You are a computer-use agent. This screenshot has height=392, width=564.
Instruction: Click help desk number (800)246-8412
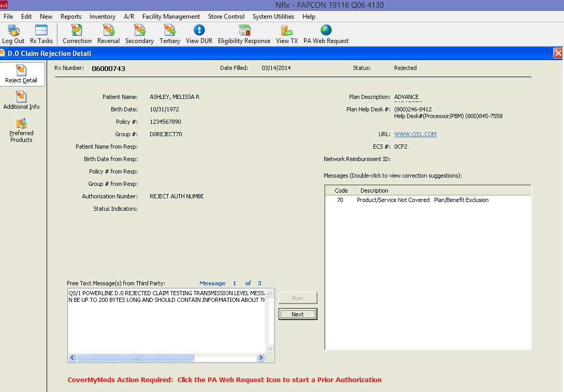coord(413,109)
